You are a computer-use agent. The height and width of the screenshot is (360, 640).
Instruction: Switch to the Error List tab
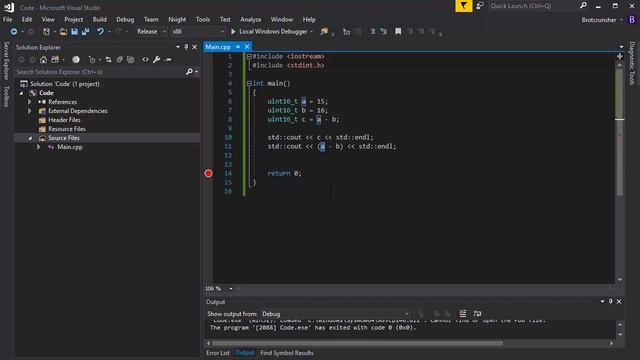218,353
